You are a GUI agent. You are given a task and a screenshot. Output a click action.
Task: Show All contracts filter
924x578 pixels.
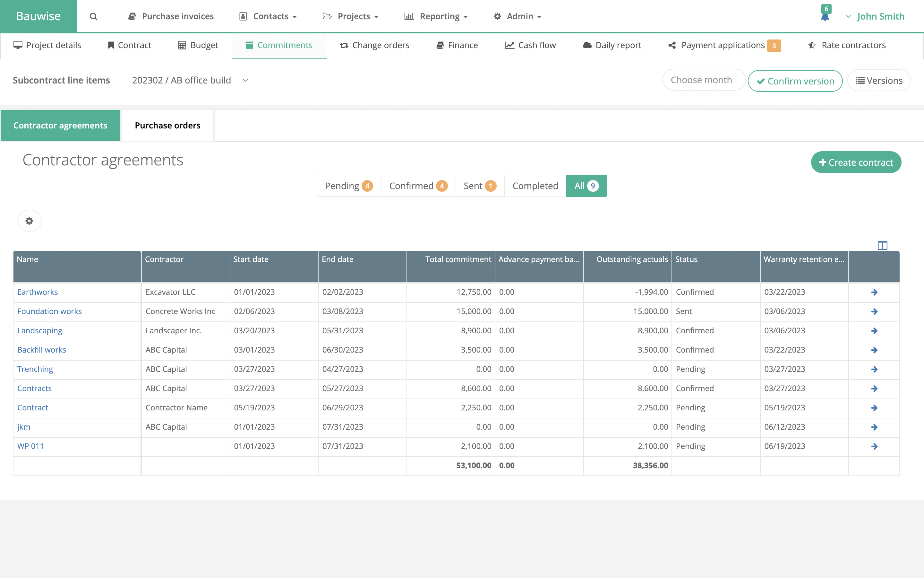pyautogui.click(x=586, y=186)
